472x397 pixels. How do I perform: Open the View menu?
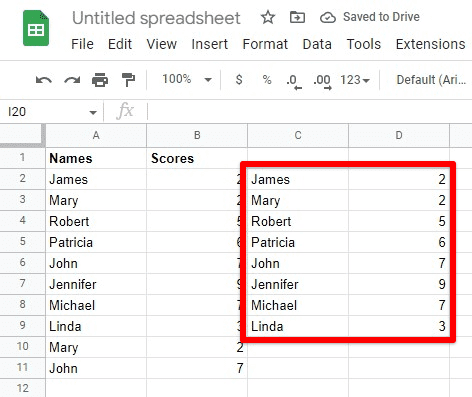click(x=162, y=44)
